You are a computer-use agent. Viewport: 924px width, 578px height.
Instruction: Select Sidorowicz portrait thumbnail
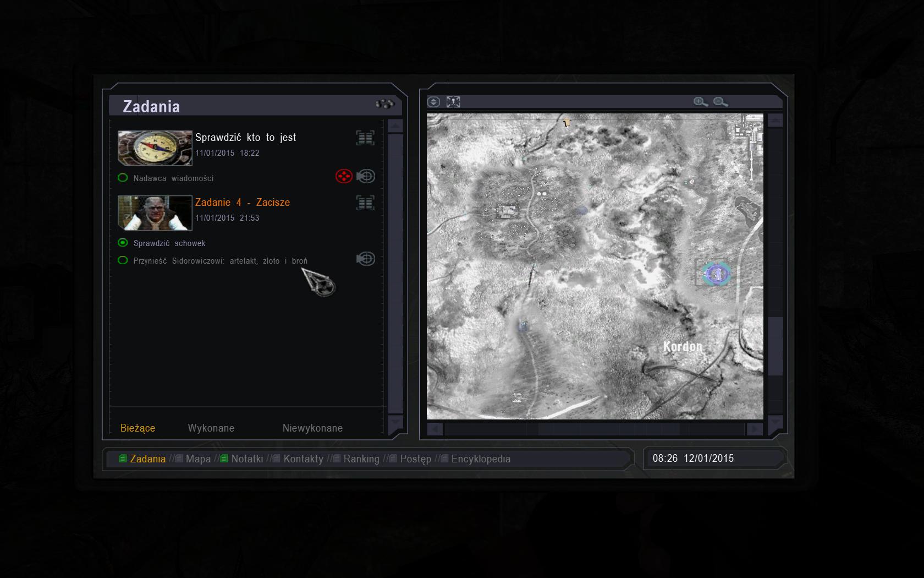155,212
